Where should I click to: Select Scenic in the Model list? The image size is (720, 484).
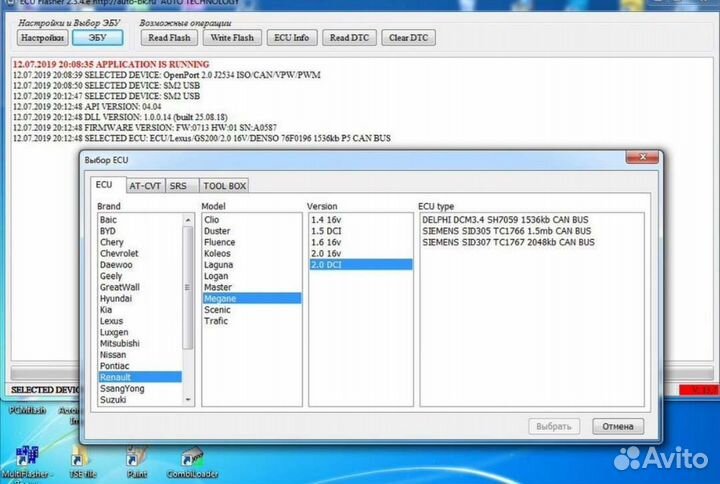pyautogui.click(x=252, y=310)
